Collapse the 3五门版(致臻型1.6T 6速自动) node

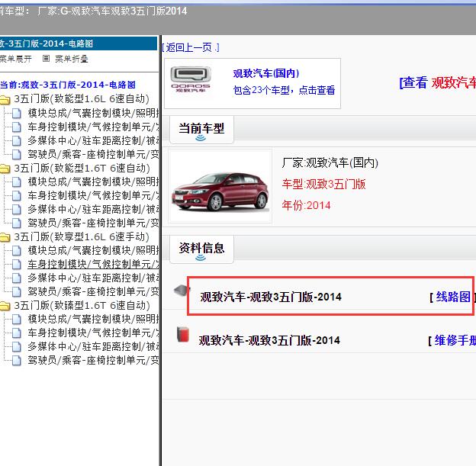point(82,305)
